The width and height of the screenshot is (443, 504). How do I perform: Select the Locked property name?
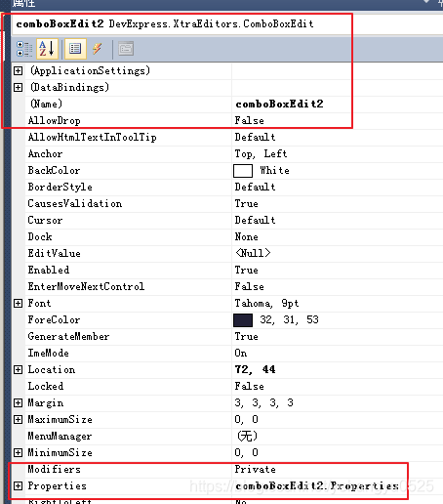46,387
